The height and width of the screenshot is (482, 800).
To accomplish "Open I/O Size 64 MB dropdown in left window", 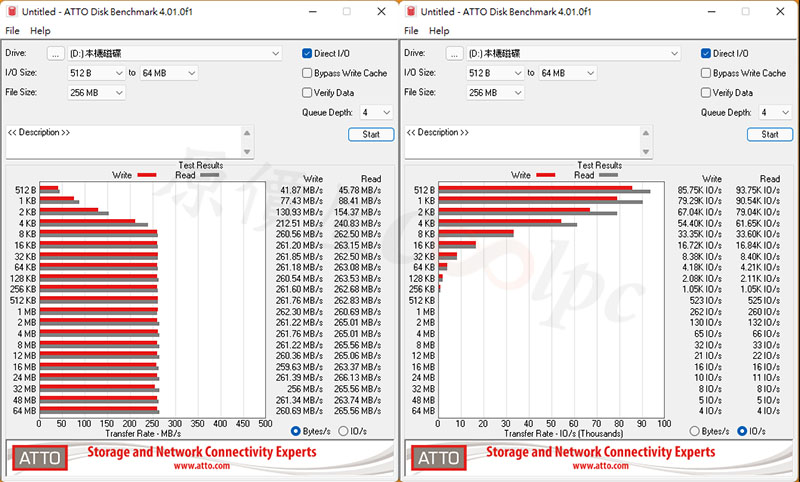I will point(169,73).
